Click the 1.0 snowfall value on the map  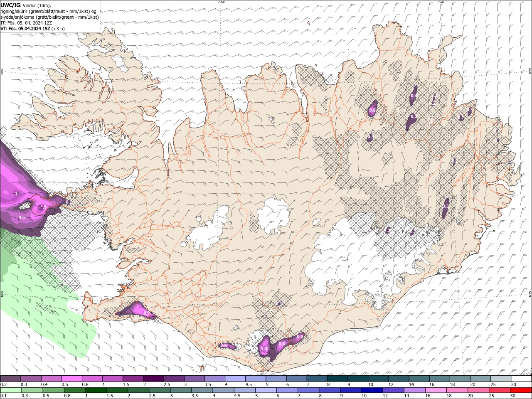coord(264,349)
